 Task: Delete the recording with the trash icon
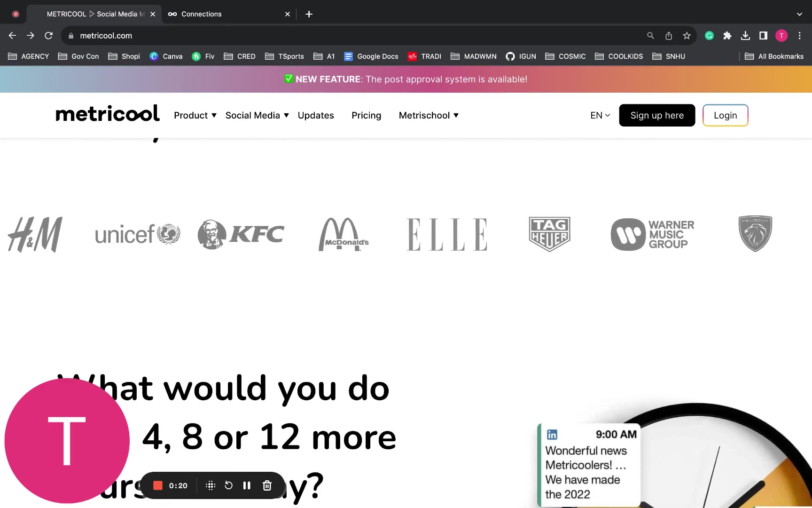tap(267, 485)
